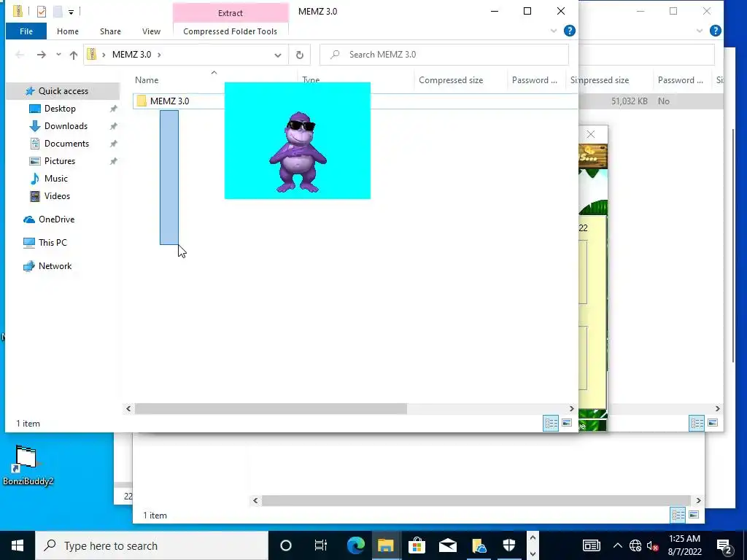Screen dimensions: 747x560
Task: Open the BonziBuddy2 desktop shortcut
Action: [28, 465]
